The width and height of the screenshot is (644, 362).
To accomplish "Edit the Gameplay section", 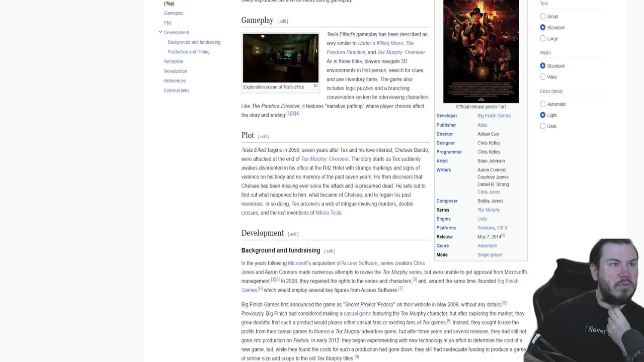I will (x=283, y=21).
